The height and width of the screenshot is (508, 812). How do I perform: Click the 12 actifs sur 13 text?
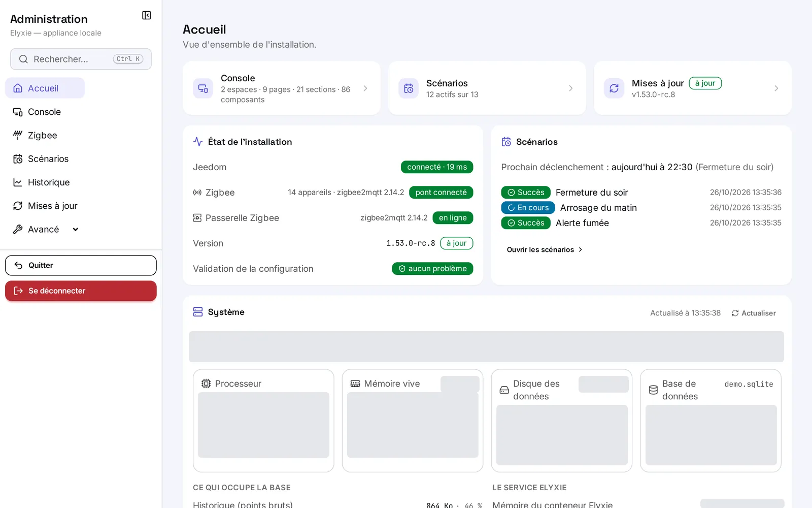(452, 94)
